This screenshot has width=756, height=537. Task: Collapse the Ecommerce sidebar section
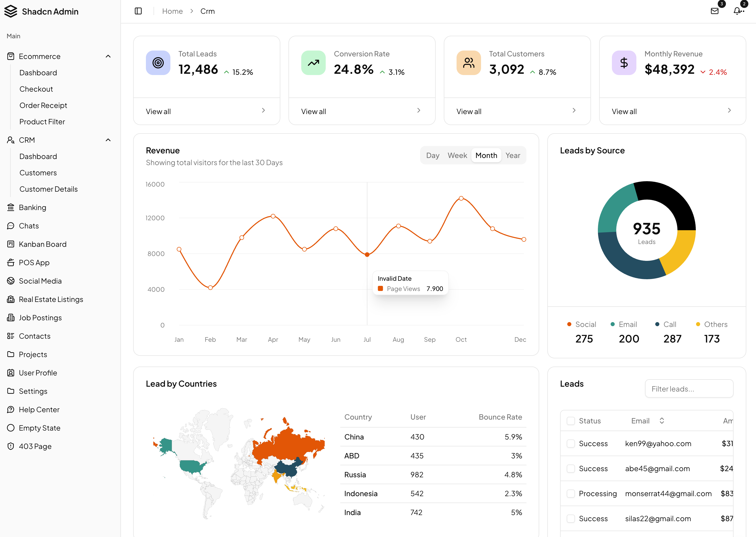[108, 56]
